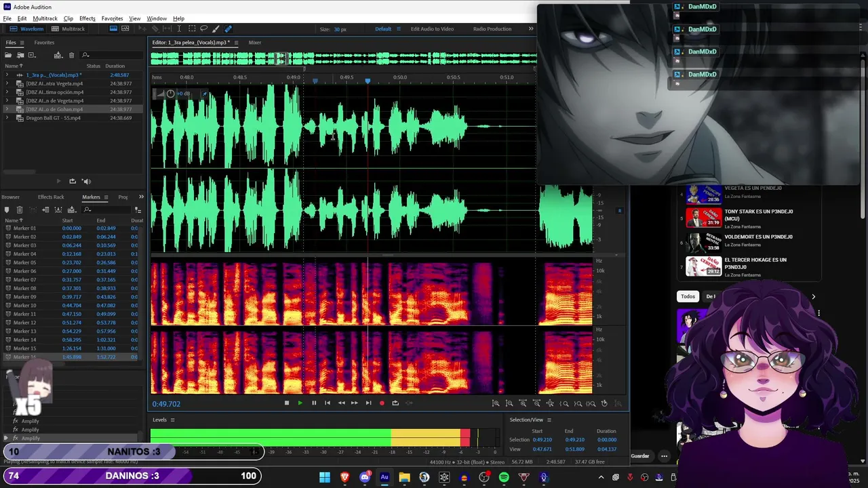The height and width of the screenshot is (488, 868).
Task: Toggle Spectral Frequency Display button
Action: (113, 28)
